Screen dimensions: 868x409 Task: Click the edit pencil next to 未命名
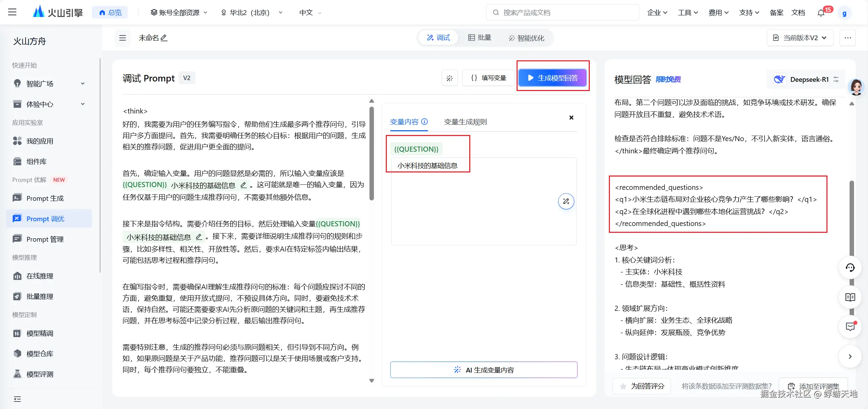coord(164,38)
